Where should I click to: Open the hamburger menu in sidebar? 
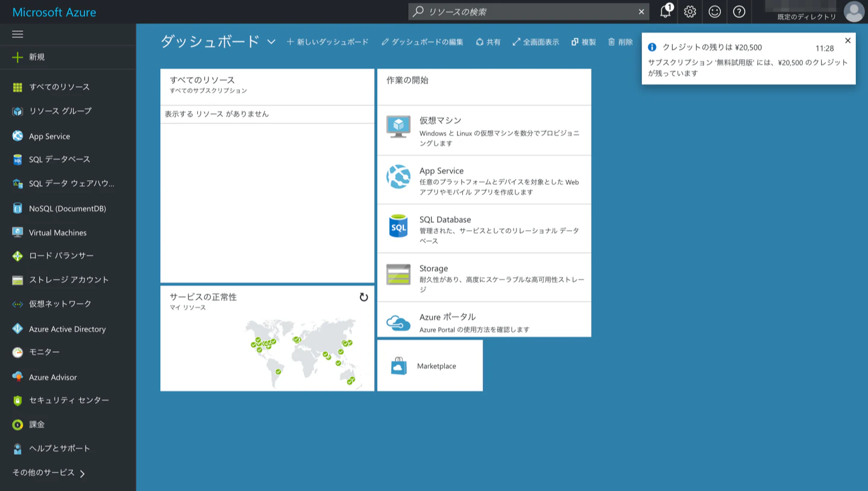coord(17,34)
